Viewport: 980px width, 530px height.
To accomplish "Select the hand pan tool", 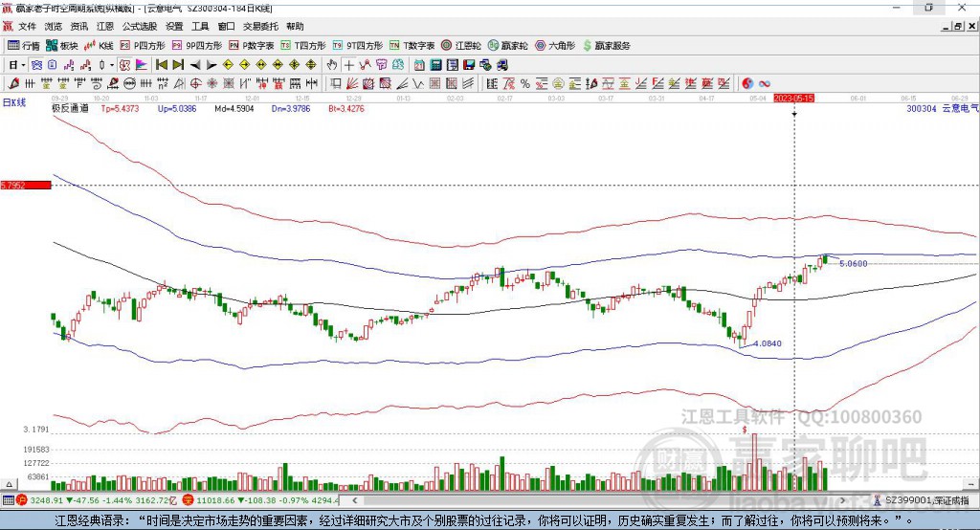I will pyautogui.click(x=332, y=65).
